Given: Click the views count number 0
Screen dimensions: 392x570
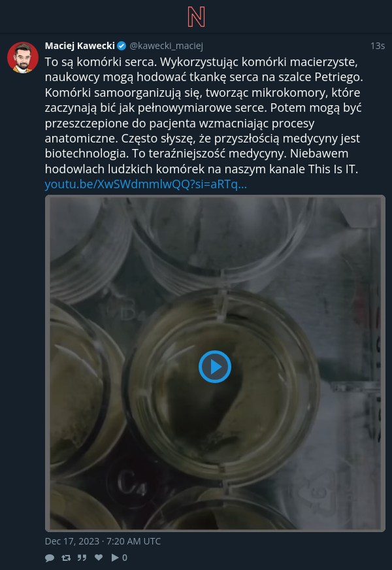Looking at the screenshot, I should pos(125,558).
